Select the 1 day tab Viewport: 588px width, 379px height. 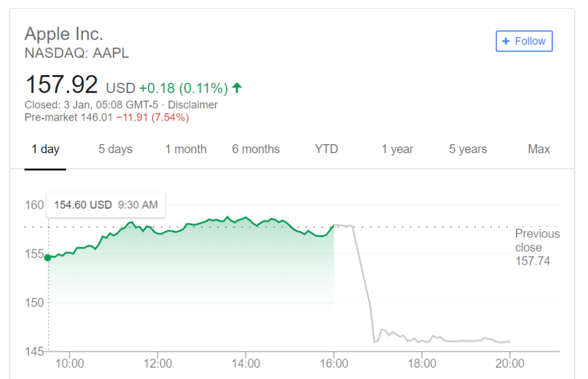46,150
